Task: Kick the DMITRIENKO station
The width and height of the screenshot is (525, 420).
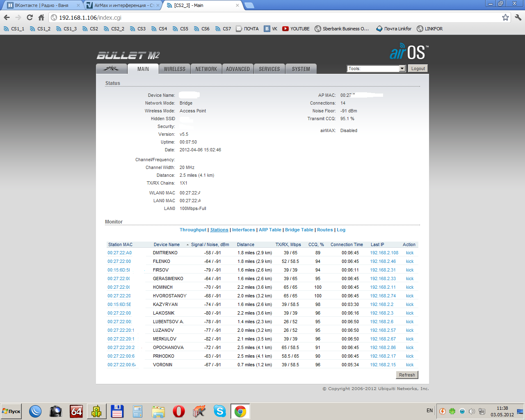Action: coord(410,253)
